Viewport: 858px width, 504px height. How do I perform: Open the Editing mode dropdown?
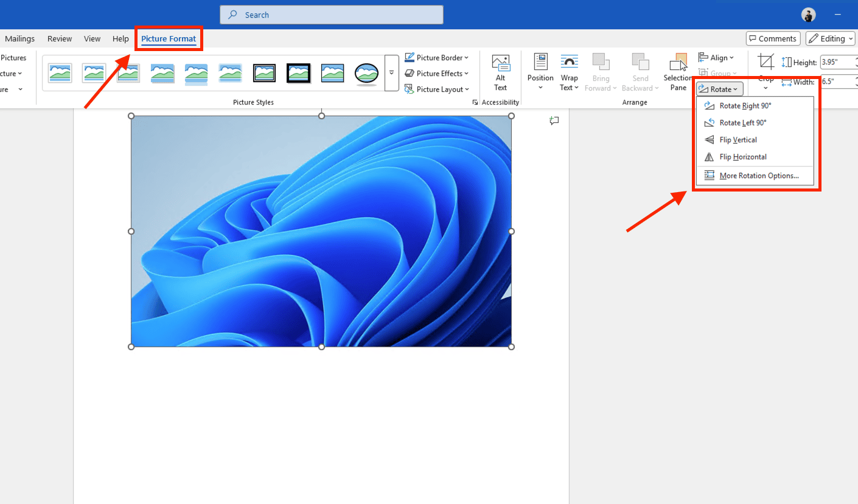tap(830, 38)
